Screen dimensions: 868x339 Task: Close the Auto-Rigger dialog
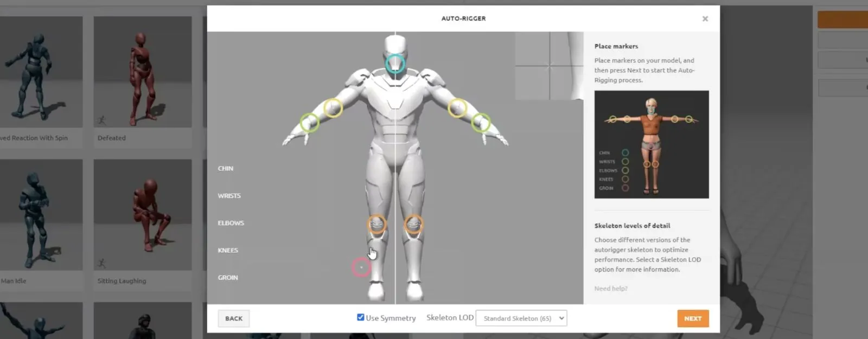tap(705, 18)
